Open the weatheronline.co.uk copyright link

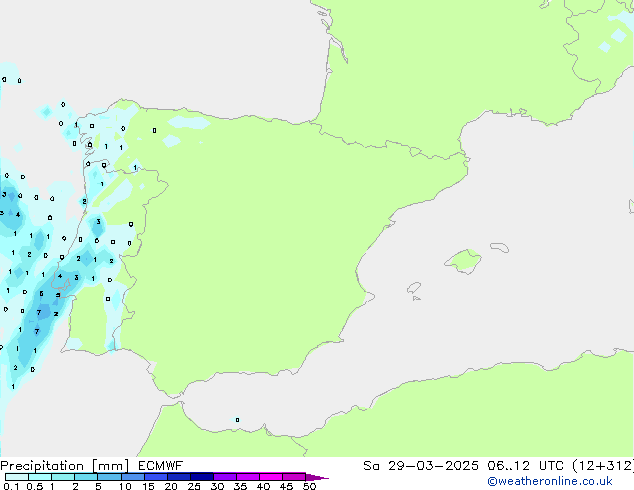[549, 481]
